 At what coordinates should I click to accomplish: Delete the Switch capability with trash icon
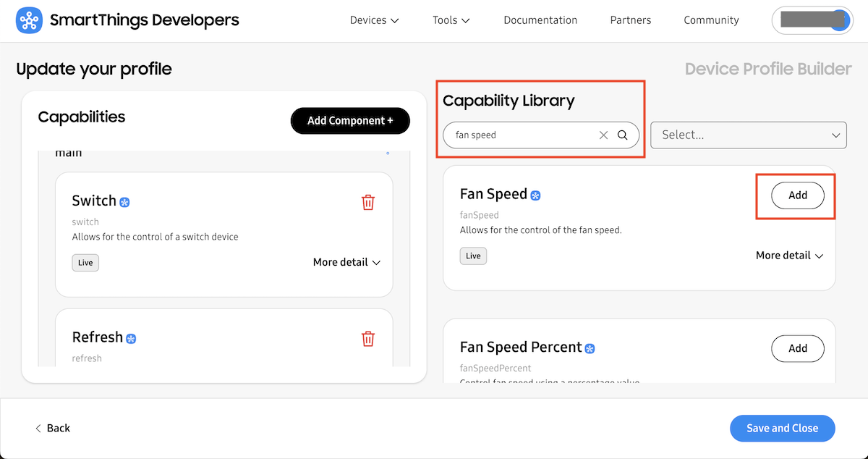(368, 202)
